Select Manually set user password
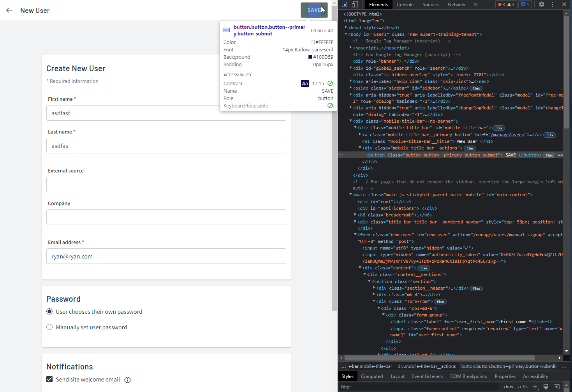572x392 pixels. click(x=49, y=327)
